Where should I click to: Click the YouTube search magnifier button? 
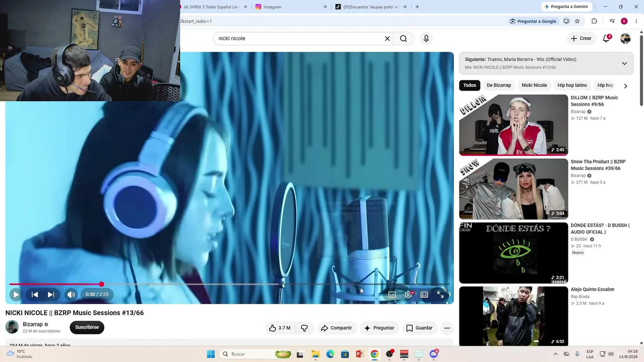tap(404, 38)
